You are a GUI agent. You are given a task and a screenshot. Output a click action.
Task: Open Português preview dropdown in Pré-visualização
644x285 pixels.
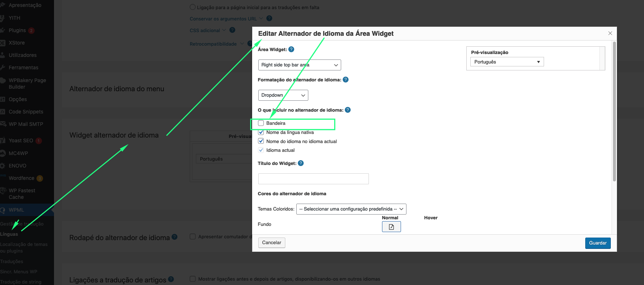coord(507,62)
